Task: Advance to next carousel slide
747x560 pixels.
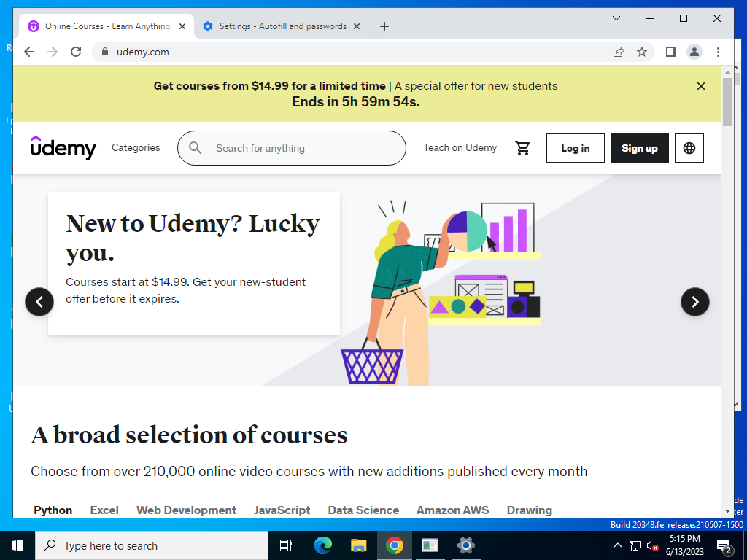Action: click(x=694, y=301)
